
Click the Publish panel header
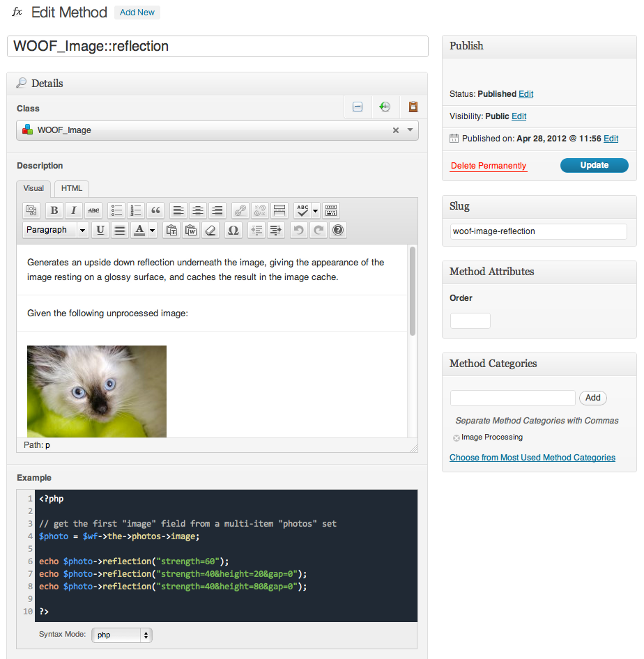click(539, 46)
